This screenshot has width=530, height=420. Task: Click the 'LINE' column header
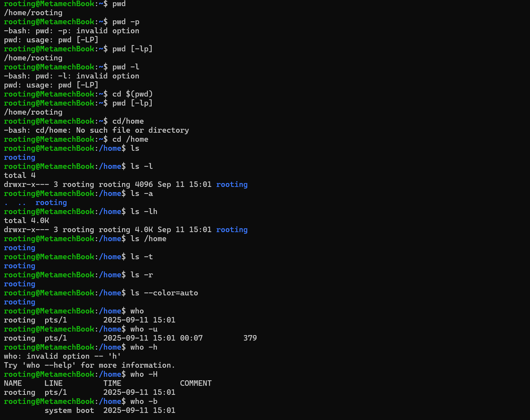click(54, 383)
